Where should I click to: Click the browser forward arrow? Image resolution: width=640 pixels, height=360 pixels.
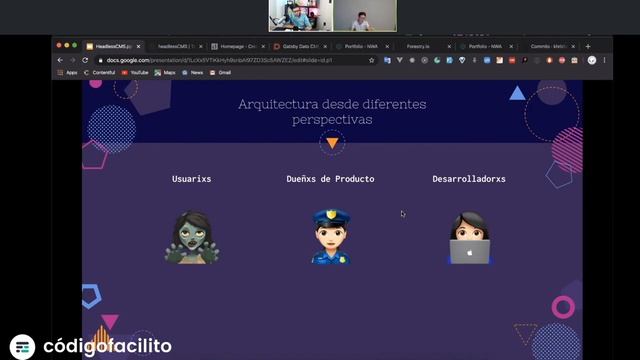(x=72, y=60)
